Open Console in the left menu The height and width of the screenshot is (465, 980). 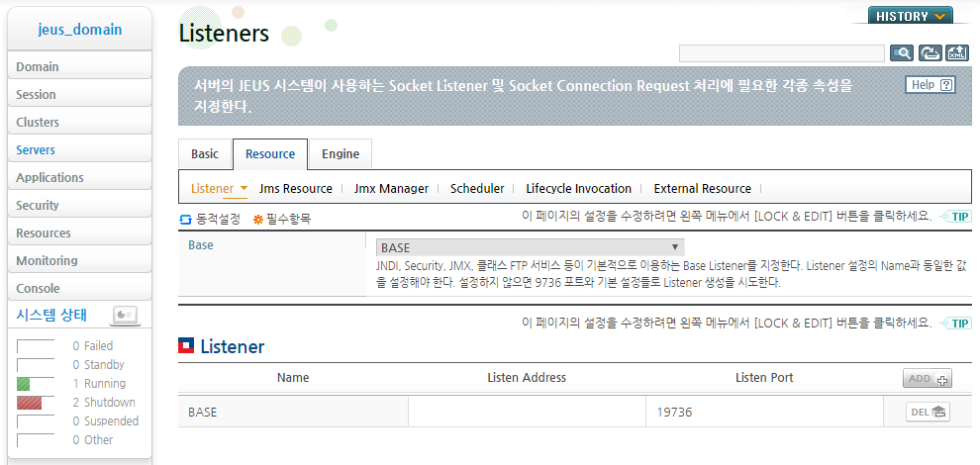[x=79, y=288]
